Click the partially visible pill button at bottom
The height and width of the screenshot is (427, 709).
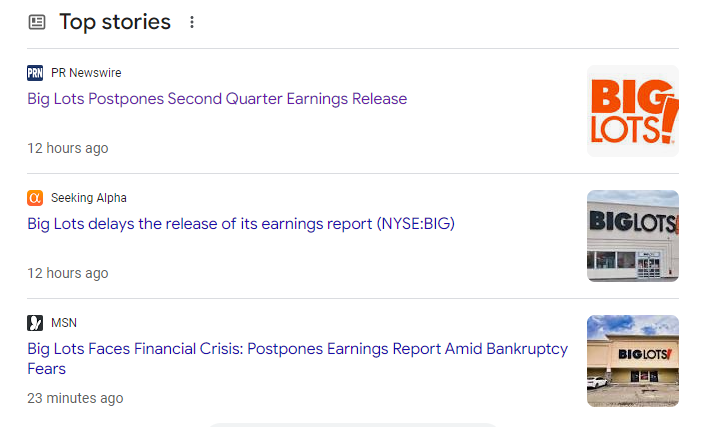[352, 424]
